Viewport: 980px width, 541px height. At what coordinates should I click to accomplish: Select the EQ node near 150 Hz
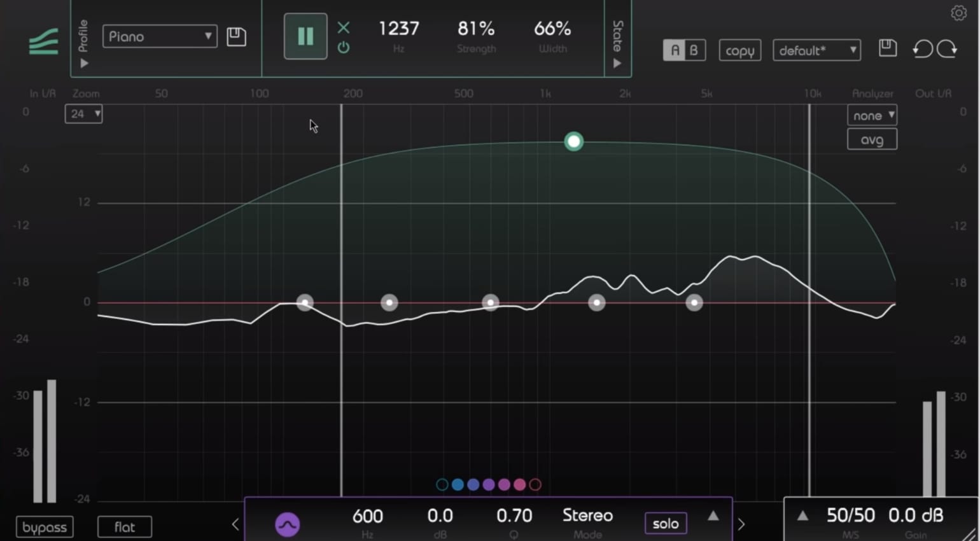pos(305,302)
